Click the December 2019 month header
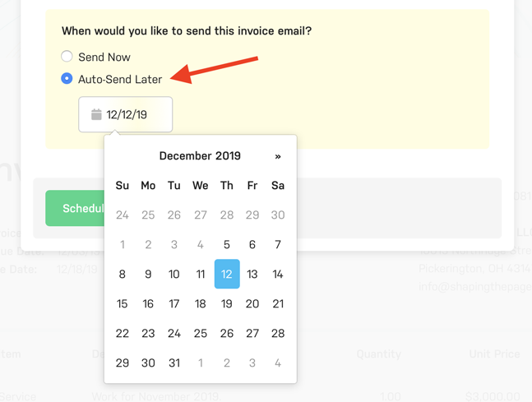Screen dimensions: 532x402 (x=200, y=156)
